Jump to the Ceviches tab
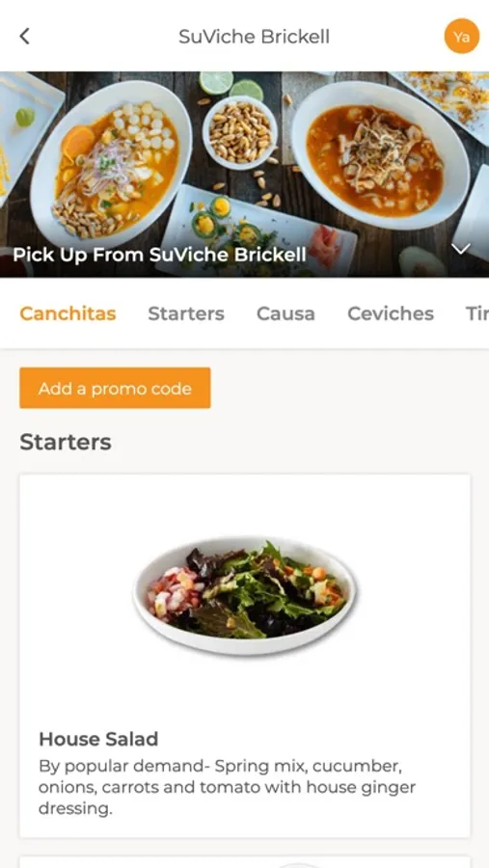 (391, 313)
